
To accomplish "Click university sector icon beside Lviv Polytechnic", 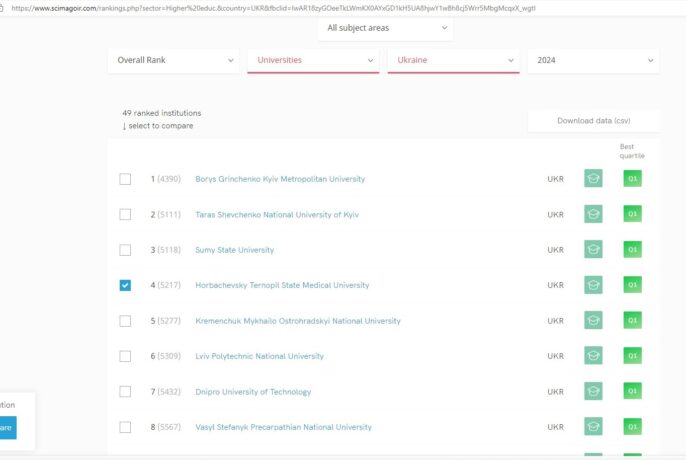I will 593,356.
